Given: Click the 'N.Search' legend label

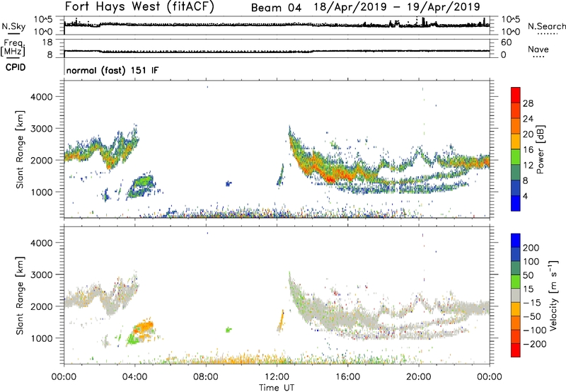Looking at the screenshot, I should pyautogui.click(x=547, y=26).
